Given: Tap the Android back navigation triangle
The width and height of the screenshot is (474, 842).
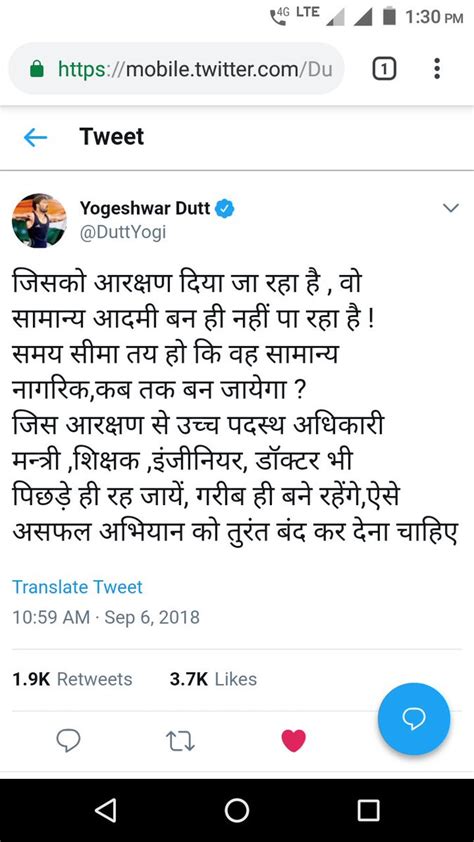Looking at the screenshot, I should [x=105, y=810].
